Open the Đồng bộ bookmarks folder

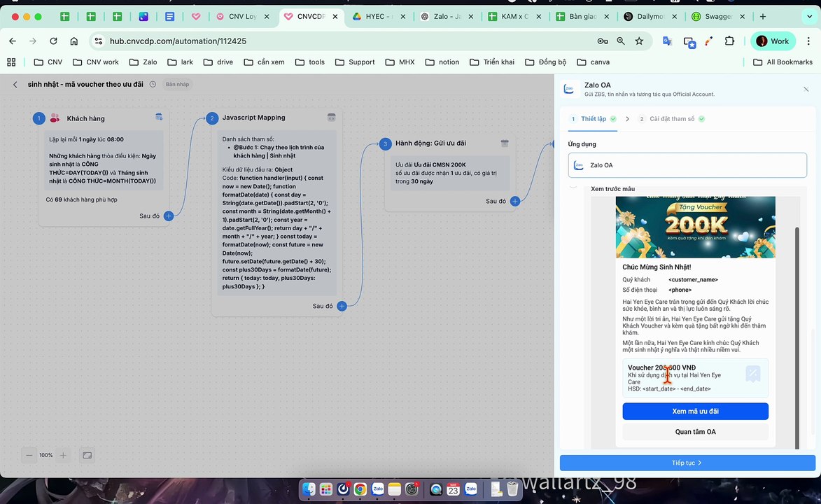pos(547,62)
